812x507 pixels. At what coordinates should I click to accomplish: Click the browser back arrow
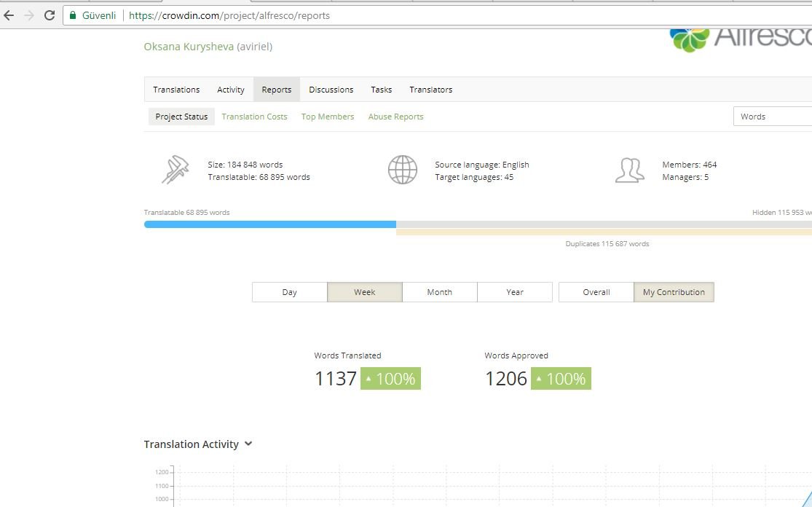pos(9,15)
